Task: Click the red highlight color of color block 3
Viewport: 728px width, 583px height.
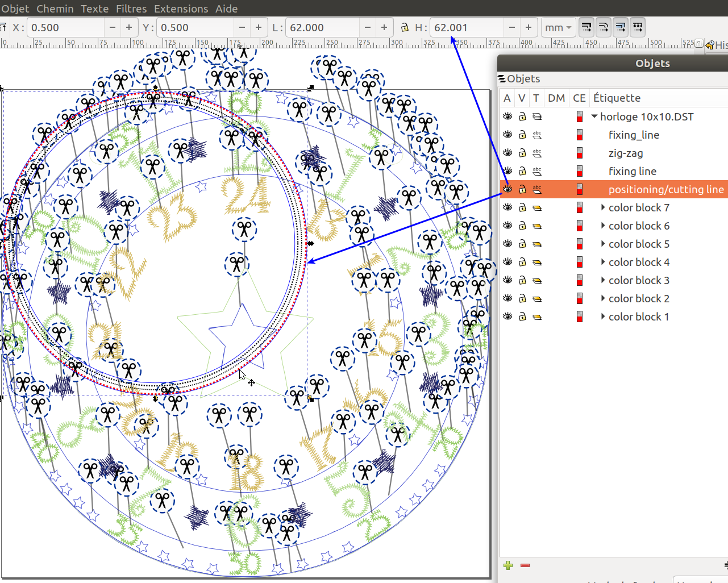Action: pyautogui.click(x=580, y=280)
